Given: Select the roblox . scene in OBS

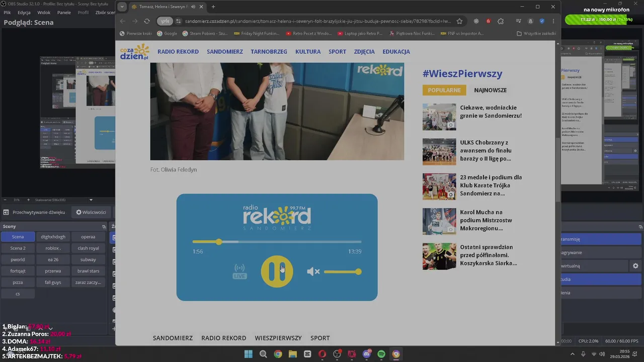Looking at the screenshot, I should tap(53, 248).
